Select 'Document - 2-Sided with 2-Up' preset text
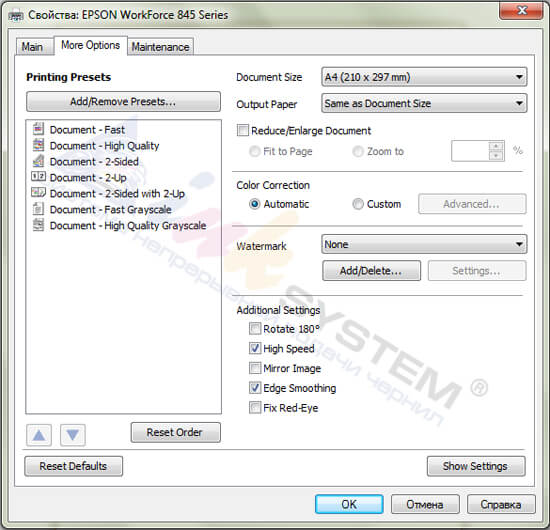This screenshot has height=530, width=550. [x=117, y=194]
